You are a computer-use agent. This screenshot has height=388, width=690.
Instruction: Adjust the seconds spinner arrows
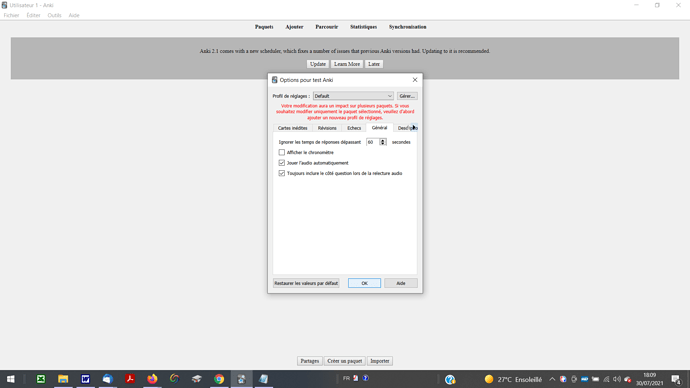[382, 142]
